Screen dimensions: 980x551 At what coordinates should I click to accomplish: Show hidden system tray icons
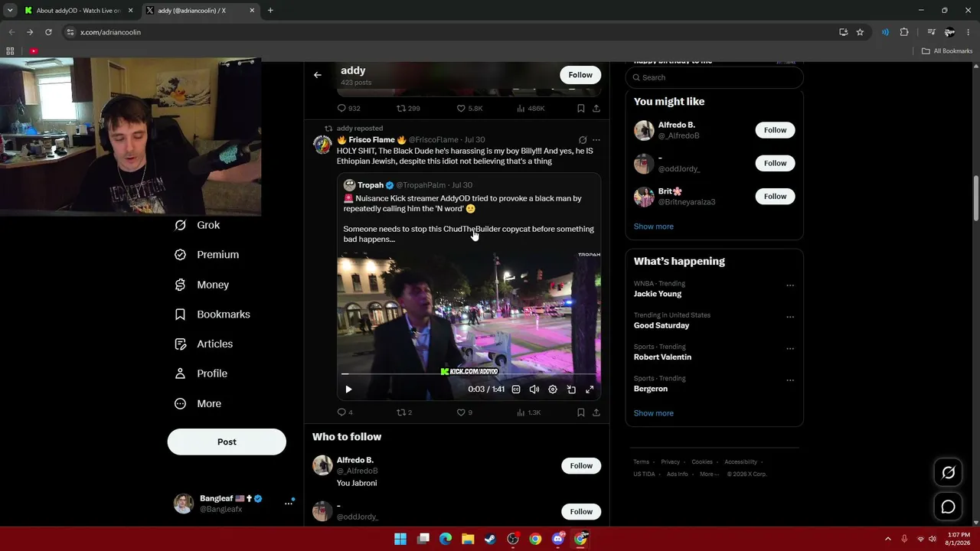click(x=888, y=540)
